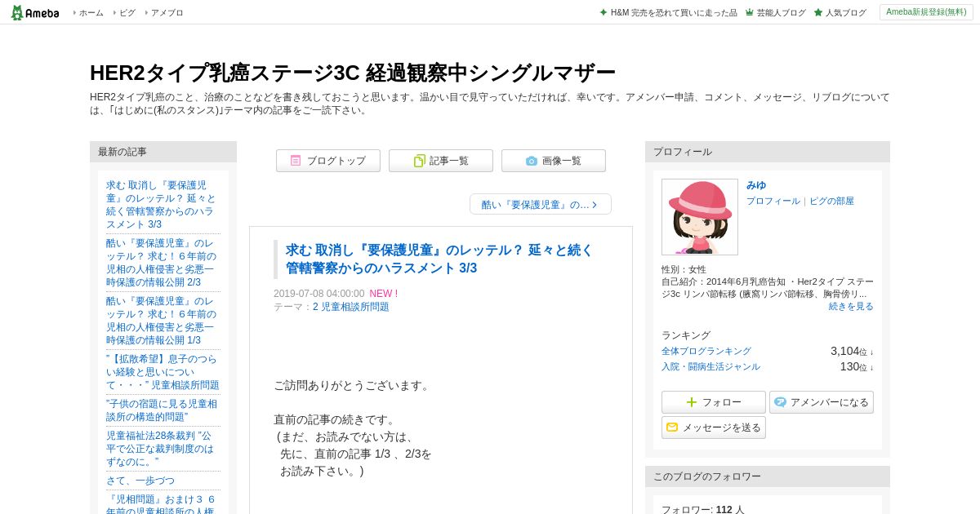Click the green plus icon on フォロー

coord(692,402)
